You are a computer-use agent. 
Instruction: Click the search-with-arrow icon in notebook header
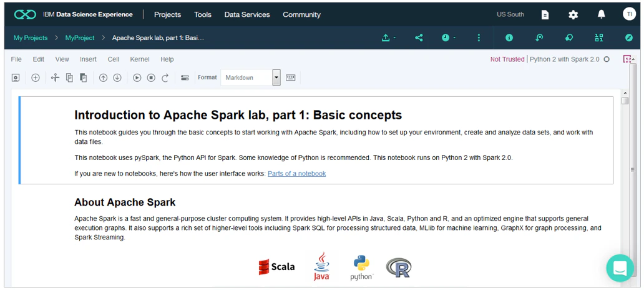click(x=539, y=38)
